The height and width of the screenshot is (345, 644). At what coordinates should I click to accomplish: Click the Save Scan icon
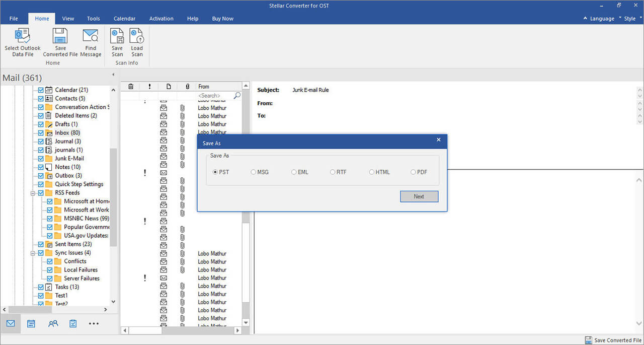click(117, 36)
